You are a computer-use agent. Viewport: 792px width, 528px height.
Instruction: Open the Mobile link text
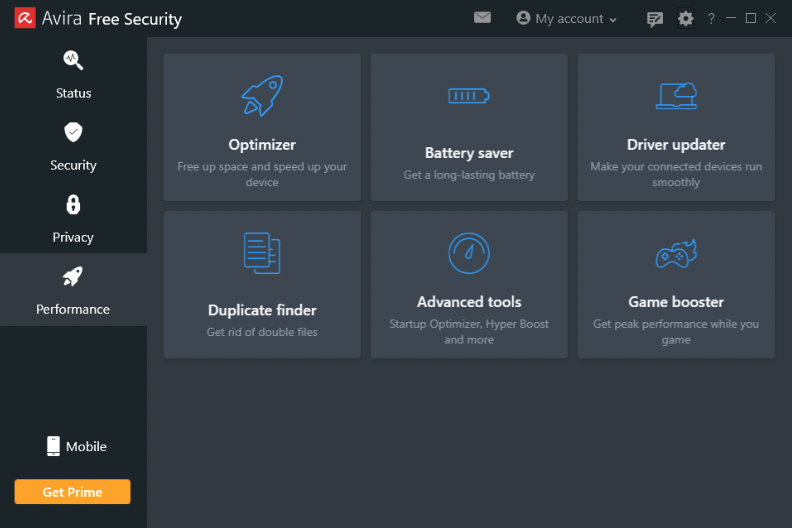click(x=86, y=447)
